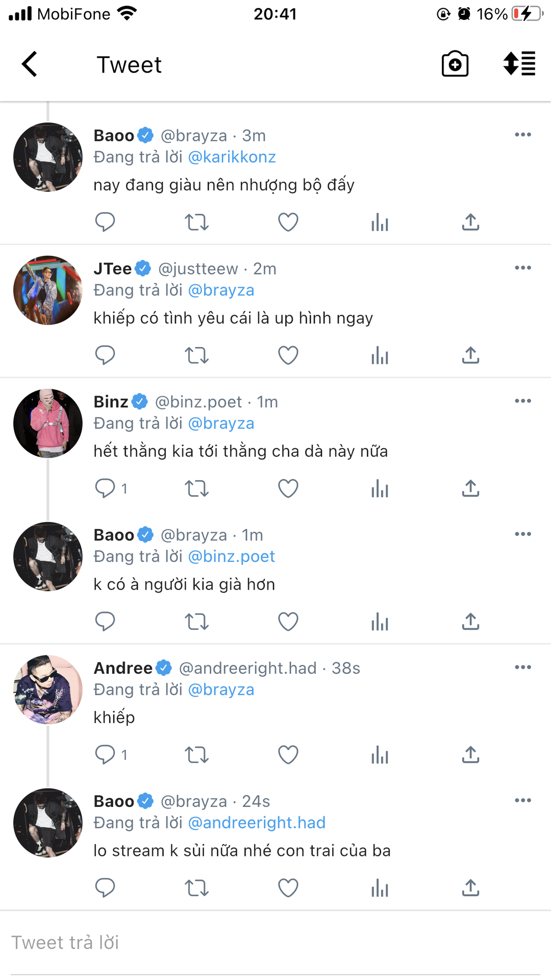551x980 pixels.
Task: Open more options on JTee's tweet
Action: [523, 268]
